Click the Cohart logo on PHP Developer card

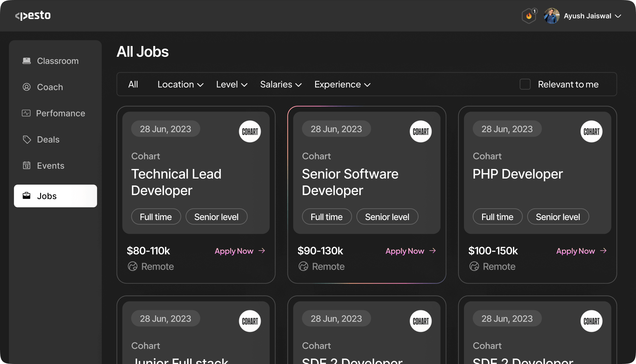point(591,131)
